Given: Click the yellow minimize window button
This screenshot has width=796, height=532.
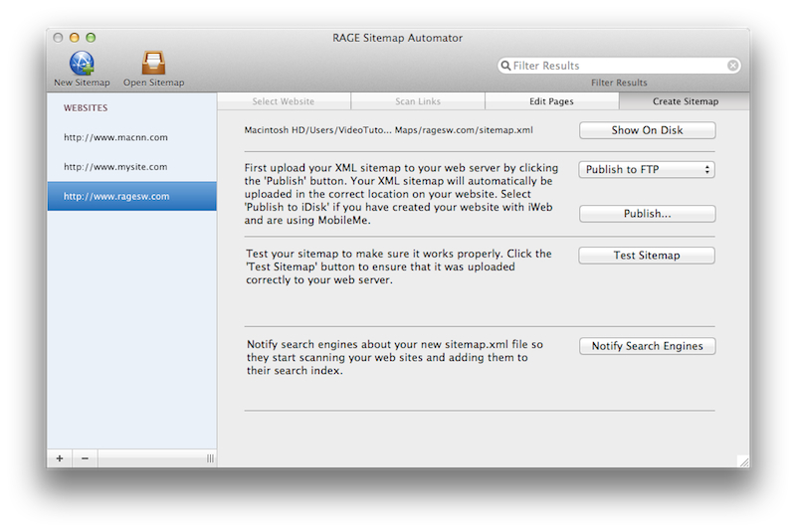Looking at the screenshot, I should (74, 38).
